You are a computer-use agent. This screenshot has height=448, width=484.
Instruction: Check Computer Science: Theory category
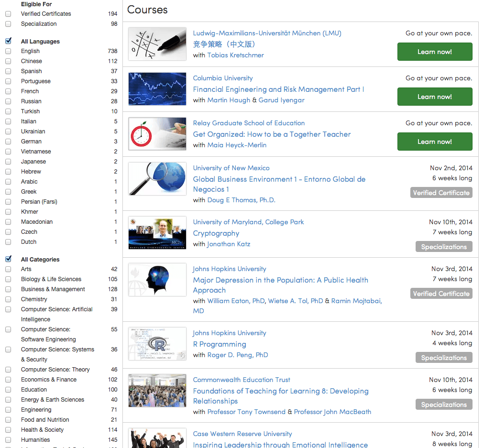tap(8, 370)
